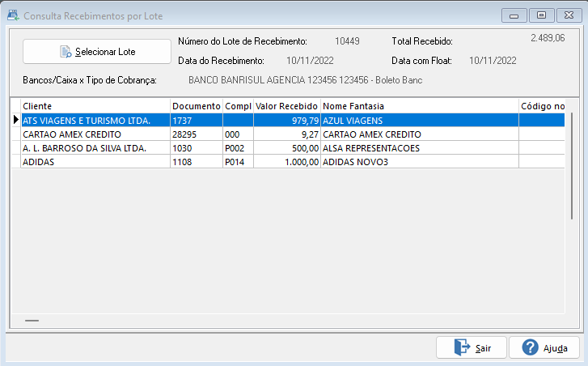Click the horizontal scrollbar thumb below the grid

pos(32,320)
